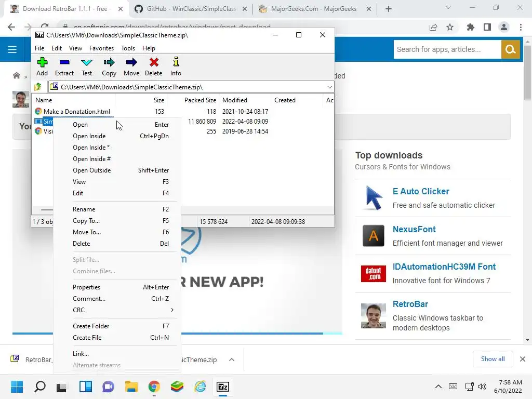Click the Test archive icon

(x=87, y=66)
